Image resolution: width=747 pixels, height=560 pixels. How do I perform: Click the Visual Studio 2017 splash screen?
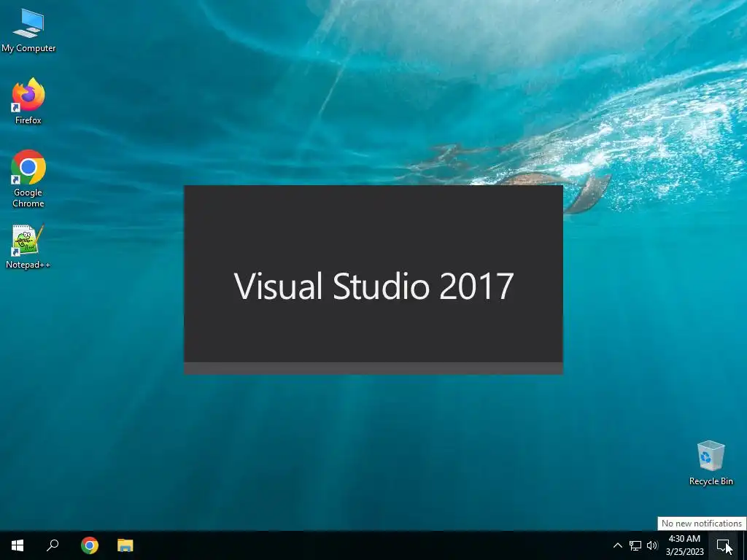(x=373, y=279)
